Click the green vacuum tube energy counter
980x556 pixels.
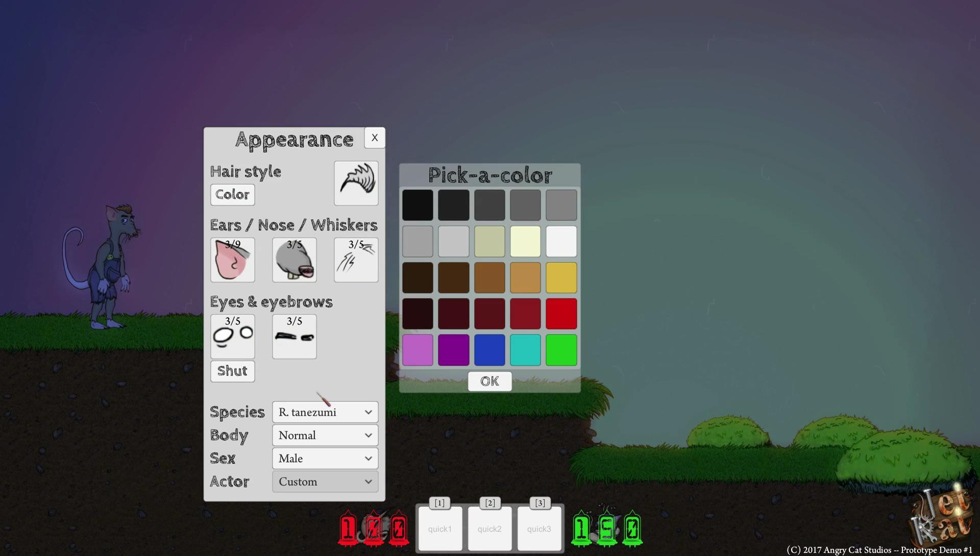coord(606,528)
